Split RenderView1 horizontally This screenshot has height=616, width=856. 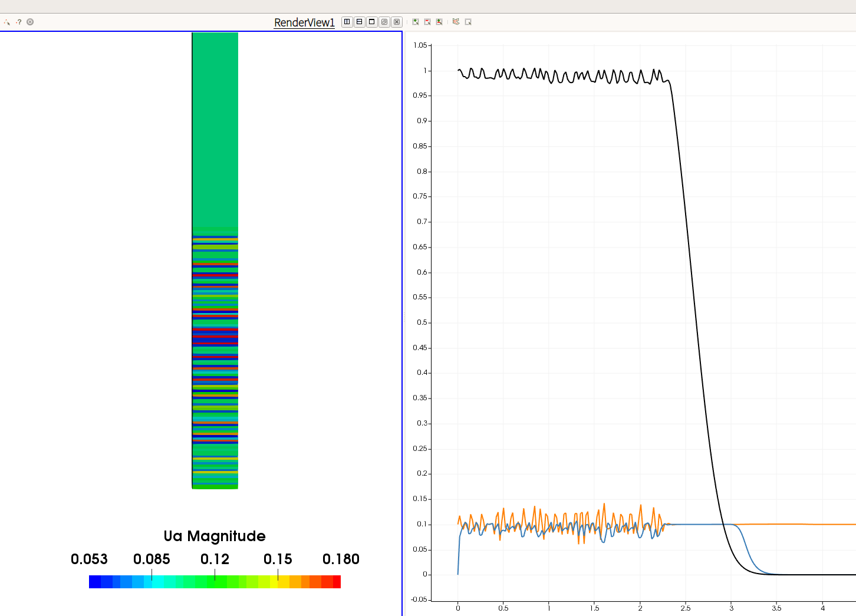pos(347,22)
